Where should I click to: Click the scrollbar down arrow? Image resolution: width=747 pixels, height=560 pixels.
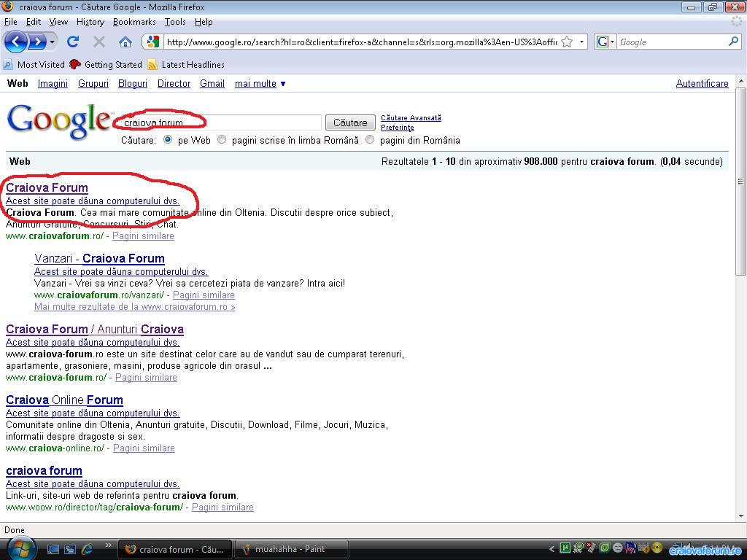(740, 516)
